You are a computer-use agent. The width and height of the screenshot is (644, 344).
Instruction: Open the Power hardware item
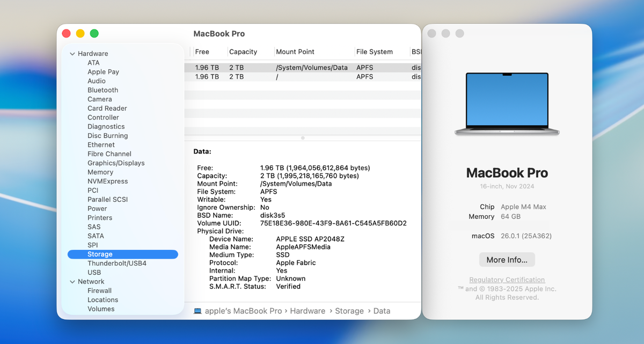97,209
